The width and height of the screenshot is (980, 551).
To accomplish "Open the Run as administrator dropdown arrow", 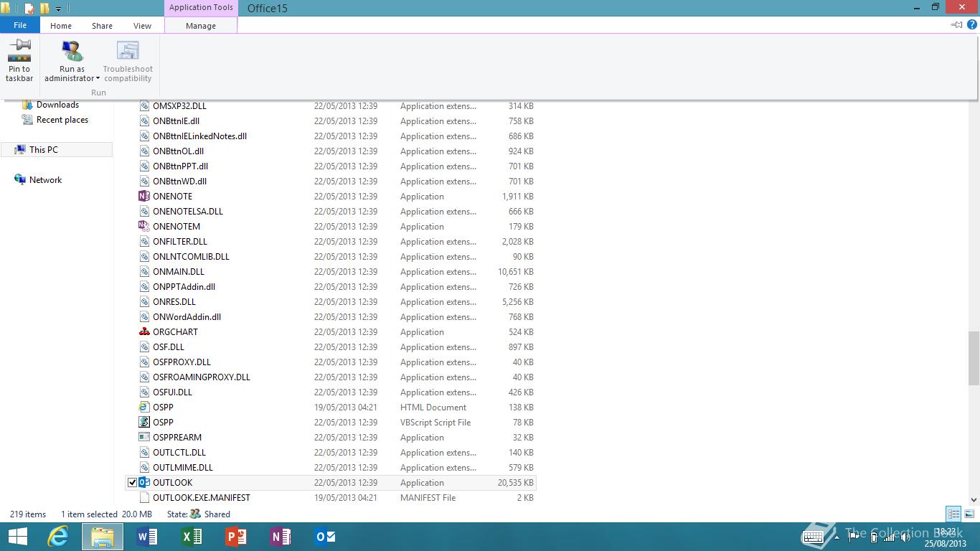I will click(98, 79).
